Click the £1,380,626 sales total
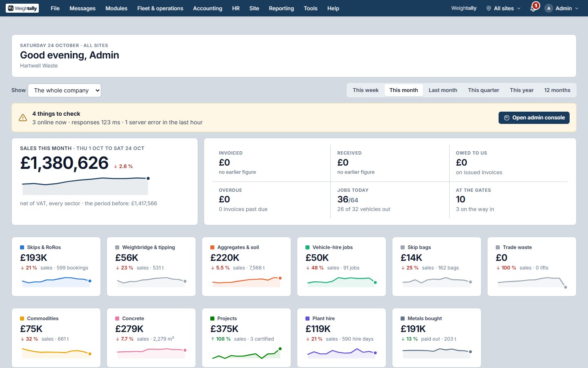 tap(65, 163)
